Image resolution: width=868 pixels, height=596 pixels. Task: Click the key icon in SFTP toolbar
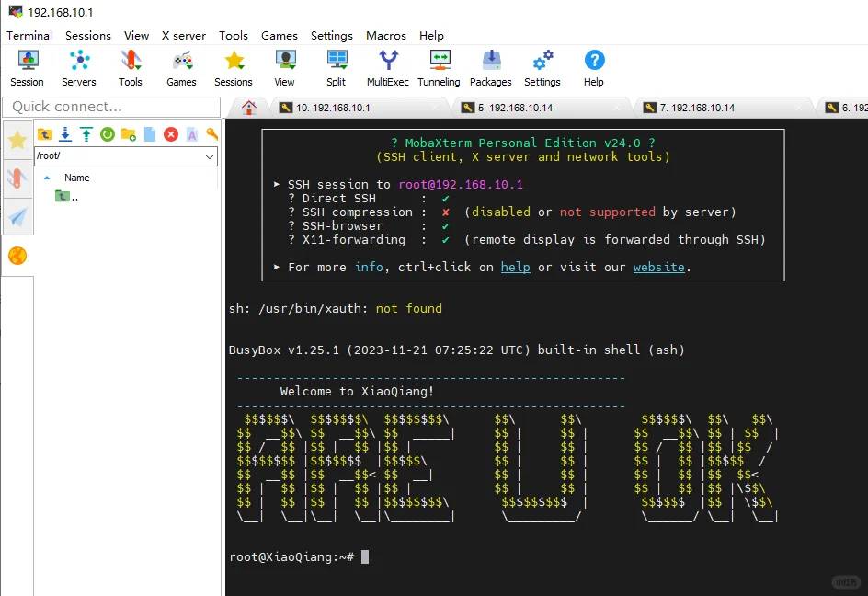212,134
